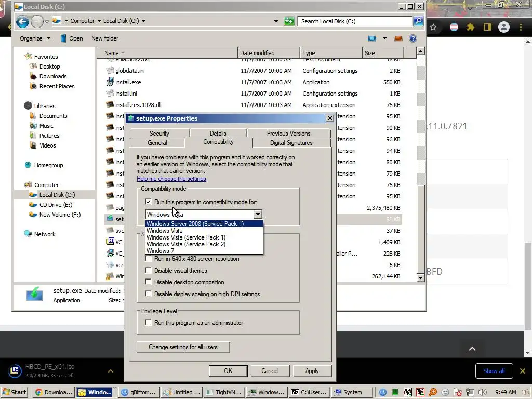The height and width of the screenshot is (399, 532).
Task: Open Downloads in the Favorites list
Action: (x=53, y=76)
